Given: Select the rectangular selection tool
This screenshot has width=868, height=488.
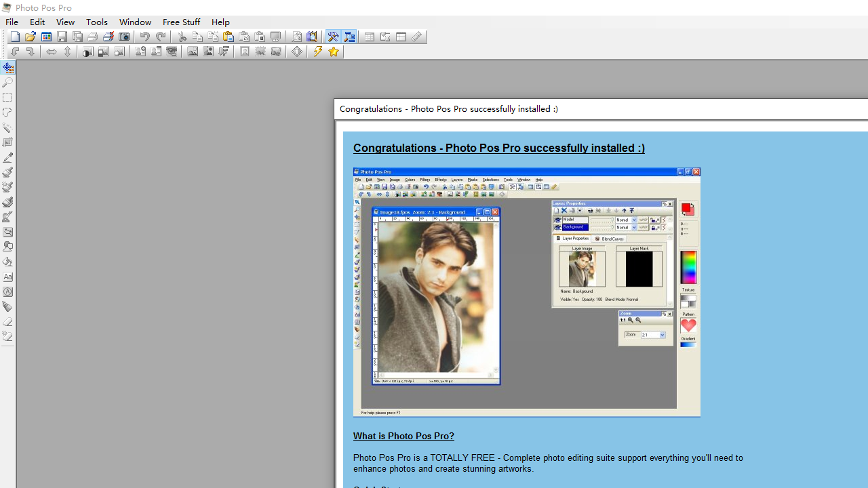Looking at the screenshot, I should pos(7,97).
